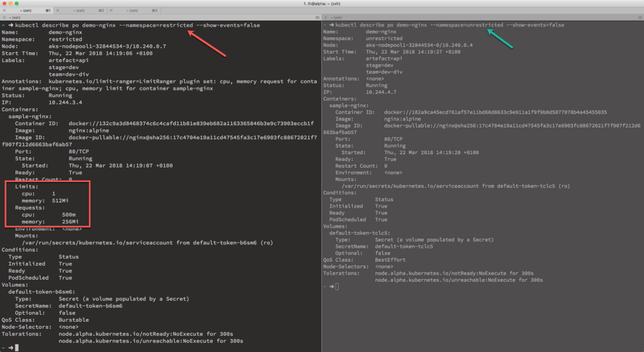
Task: Open the right pane's hamburger menu
Action: click(x=639, y=18)
